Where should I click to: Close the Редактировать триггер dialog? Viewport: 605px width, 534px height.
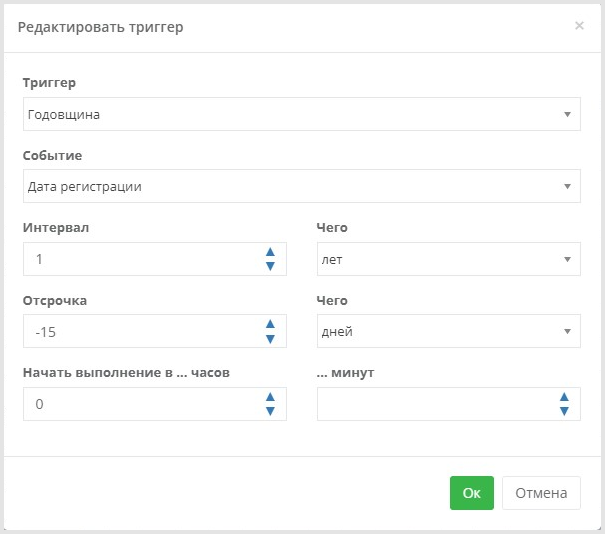[x=579, y=25]
